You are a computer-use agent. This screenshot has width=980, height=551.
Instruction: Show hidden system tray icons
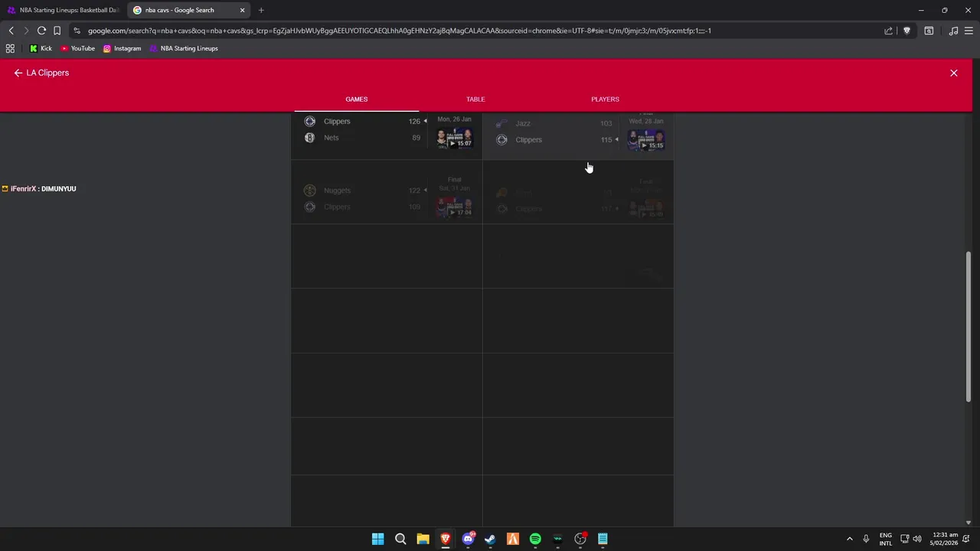coord(849,539)
